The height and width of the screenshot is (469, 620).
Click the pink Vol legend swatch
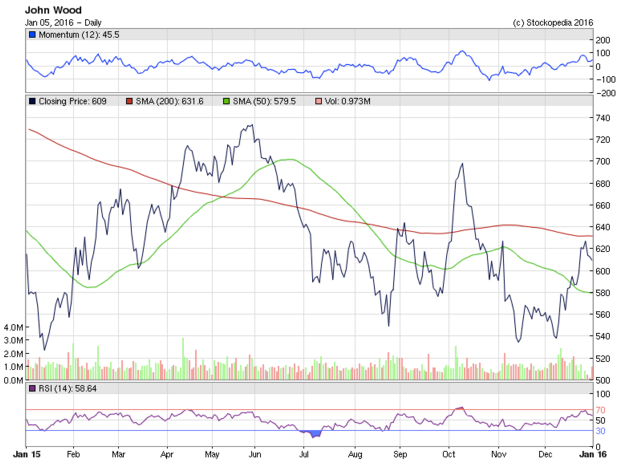pyautogui.click(x=318, y=102)
